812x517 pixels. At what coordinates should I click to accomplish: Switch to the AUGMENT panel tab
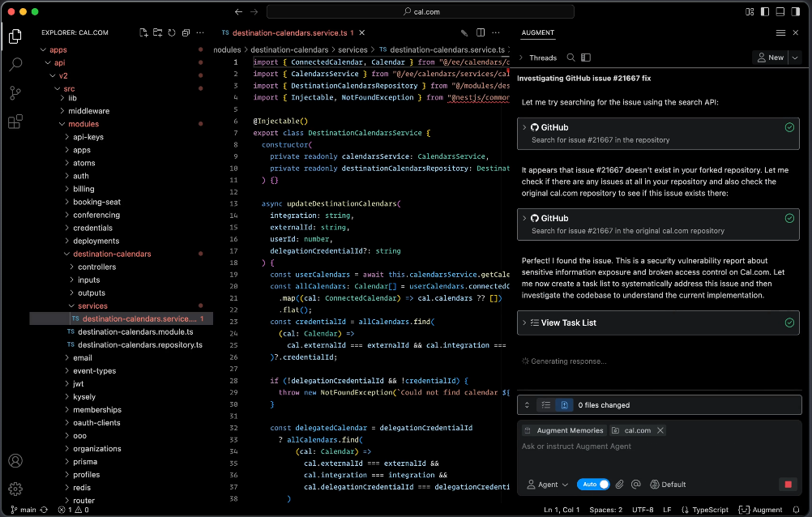pyautogui.click(x=537, y=32)
